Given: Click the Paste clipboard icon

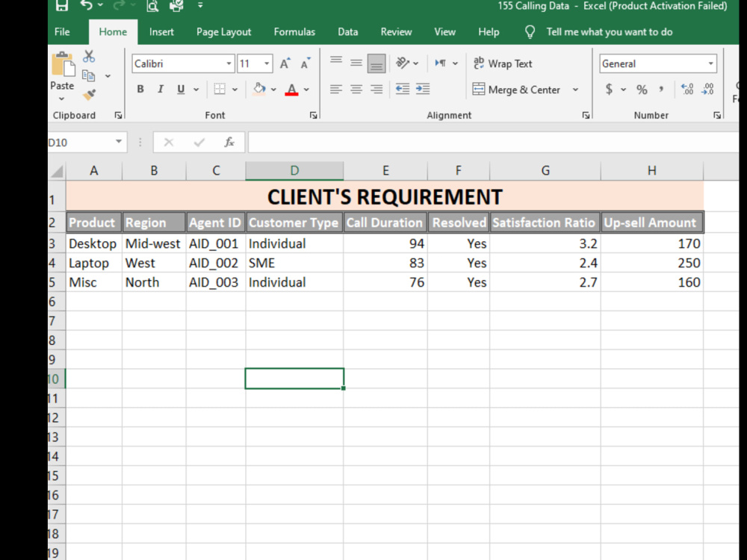Looking at the screenshot, I should point(63,63).
